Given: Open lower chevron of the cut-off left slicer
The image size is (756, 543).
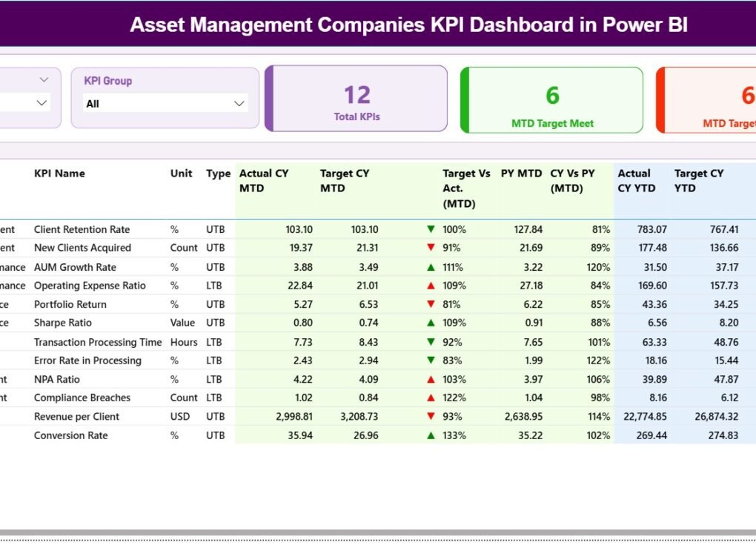Looking at the screenshot, I should click(42, 103).
